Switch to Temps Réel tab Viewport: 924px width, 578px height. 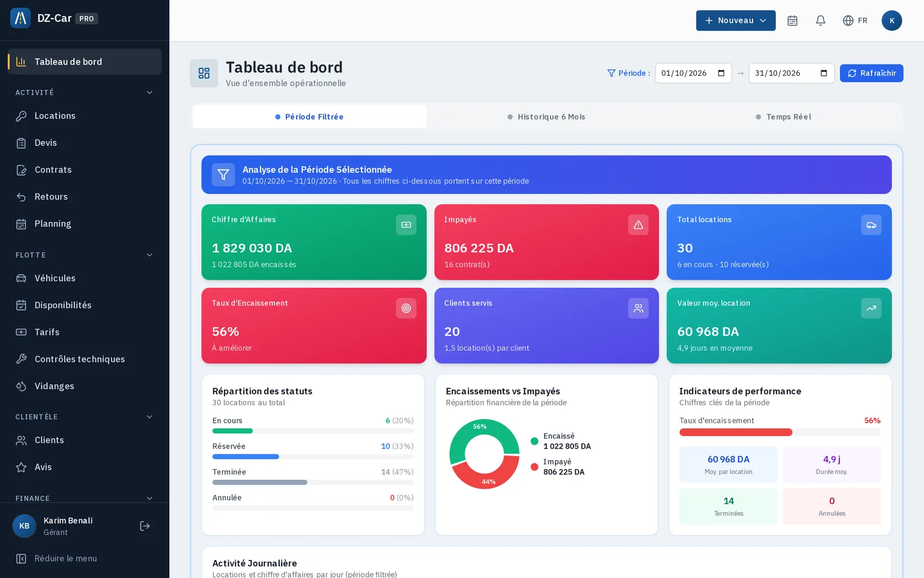point(784,117)
